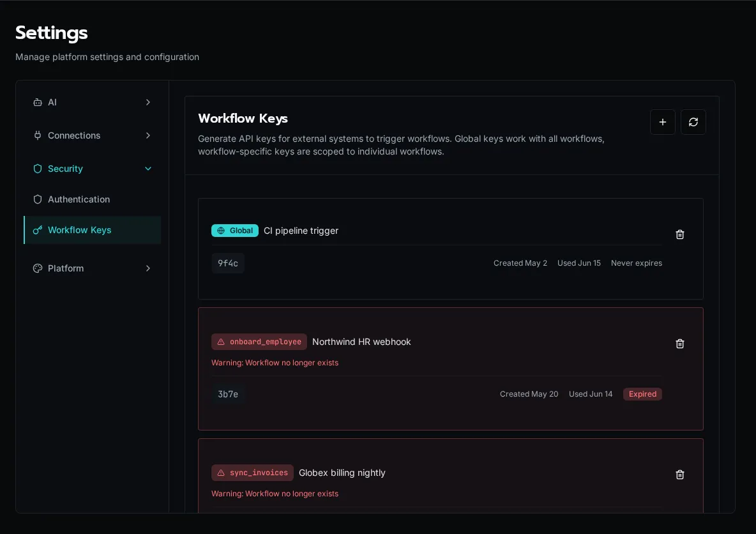Click the Connections plug icon

[x=38, y=135]
